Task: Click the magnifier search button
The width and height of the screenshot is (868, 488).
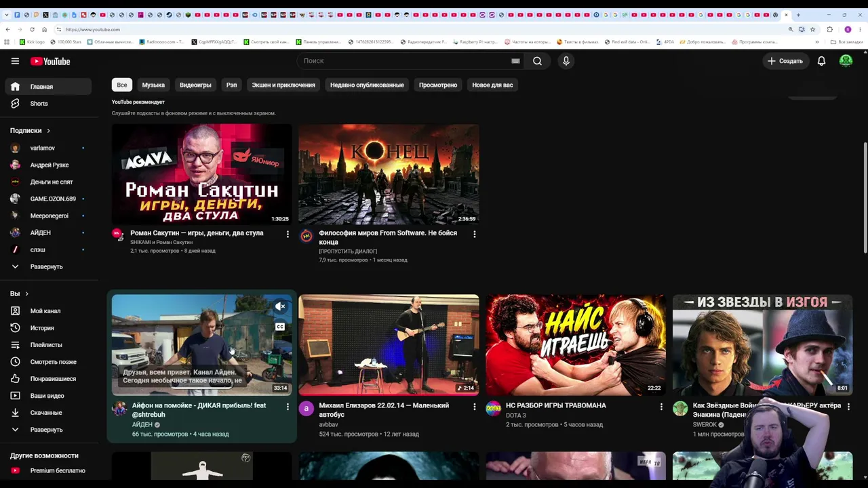Action: coord(537,61)
